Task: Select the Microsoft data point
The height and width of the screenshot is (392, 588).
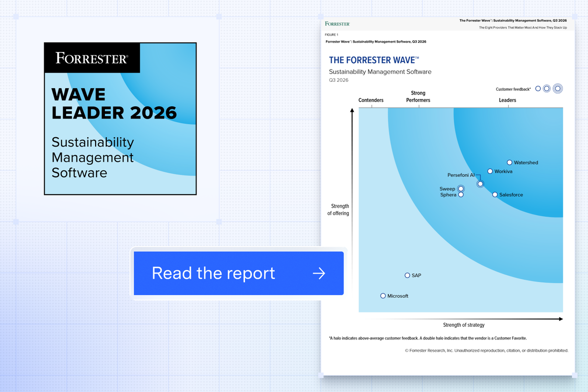Action: [x=383, y=296]
